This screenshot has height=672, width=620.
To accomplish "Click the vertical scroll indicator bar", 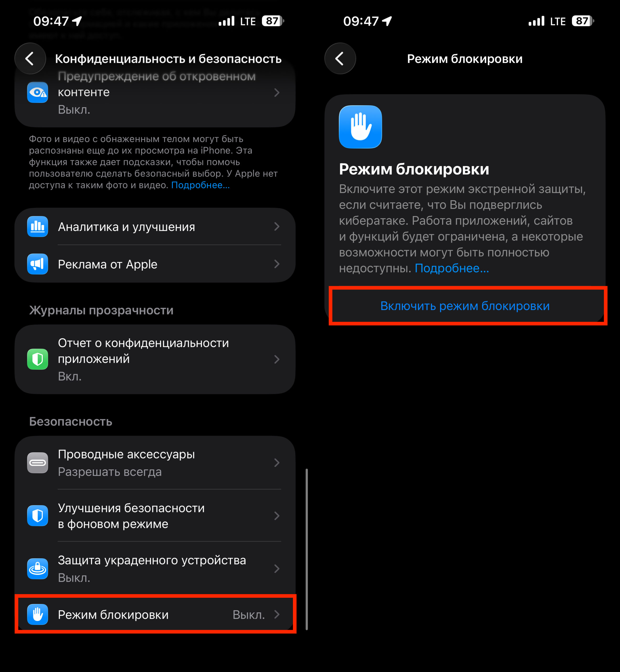I will [x=307, y=549].
